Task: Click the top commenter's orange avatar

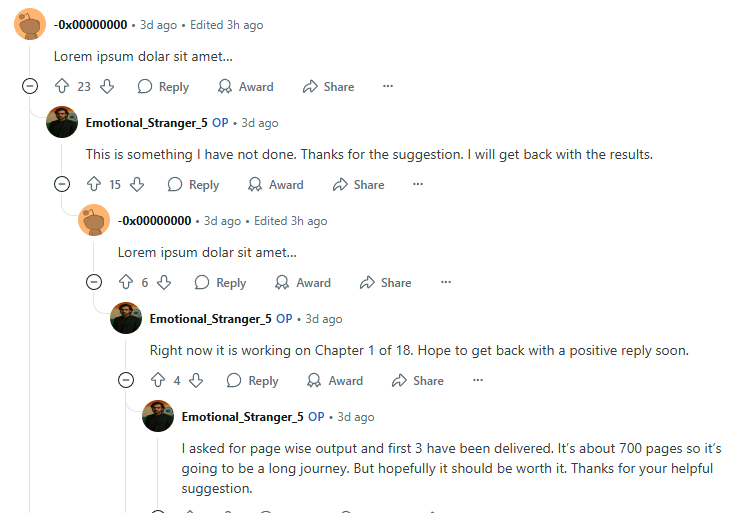Action: point(30,23)
